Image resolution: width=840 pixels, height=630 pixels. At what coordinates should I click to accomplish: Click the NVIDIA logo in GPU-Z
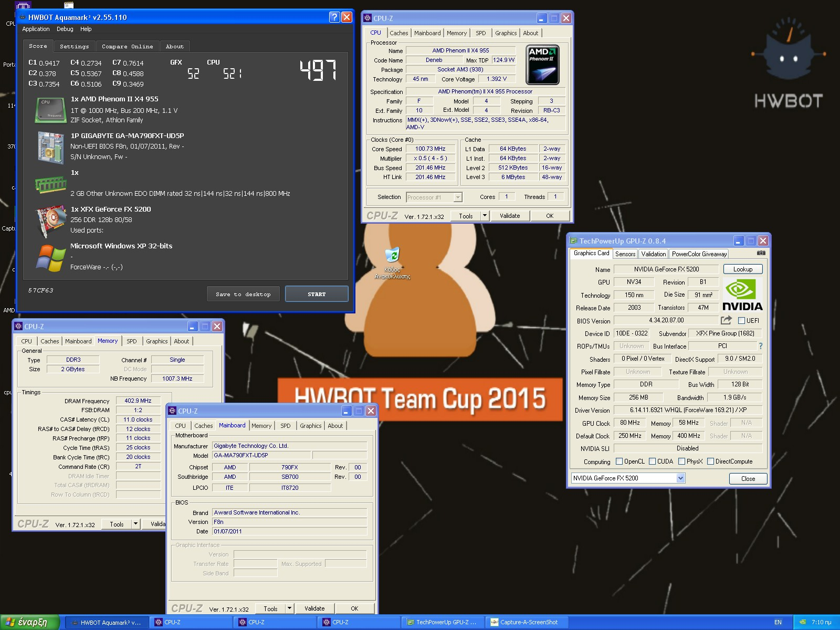click(742, 295)
